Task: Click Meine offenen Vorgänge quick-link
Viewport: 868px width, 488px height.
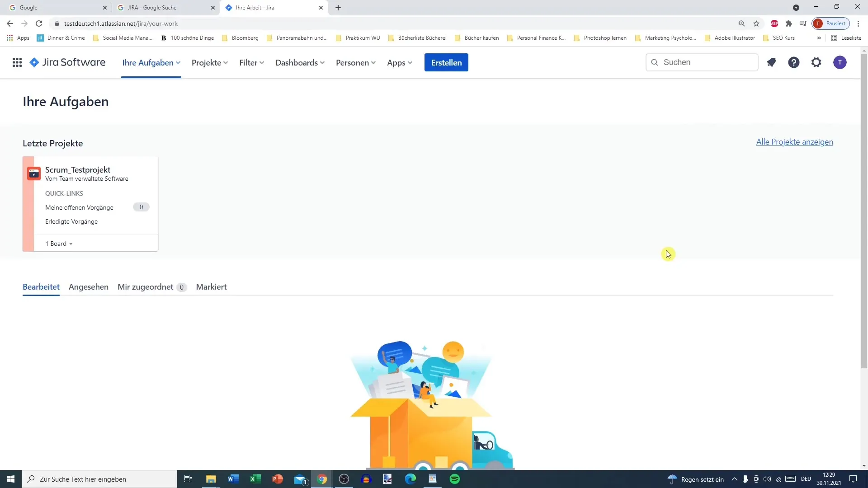Action: (79, 208)
